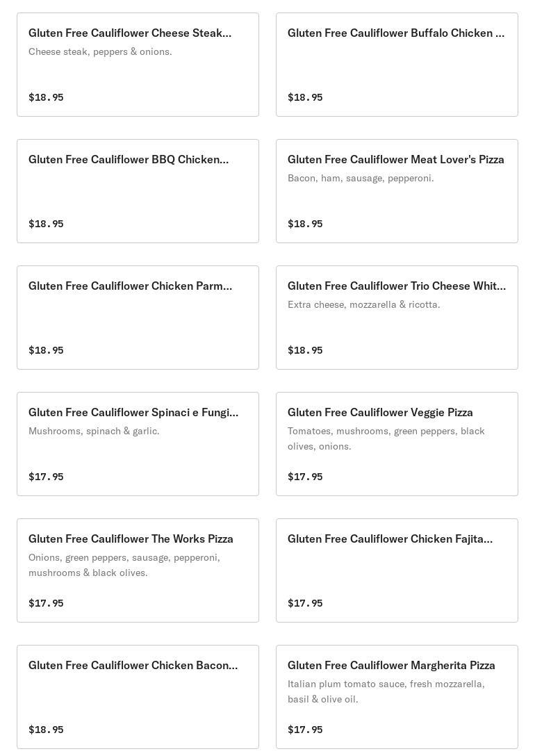This screenshot has height=756, width=535.
Task: Open the Cauliflower Trio Cheese White pizza
Action: 396,286
